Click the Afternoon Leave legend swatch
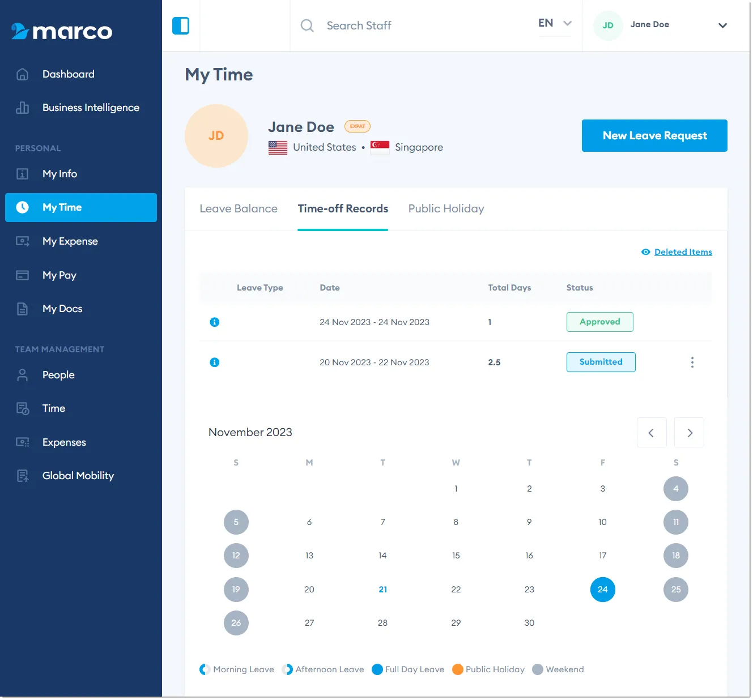Image resolution: width=753 pixels, height=700 pixels. (x=287, y=670)
